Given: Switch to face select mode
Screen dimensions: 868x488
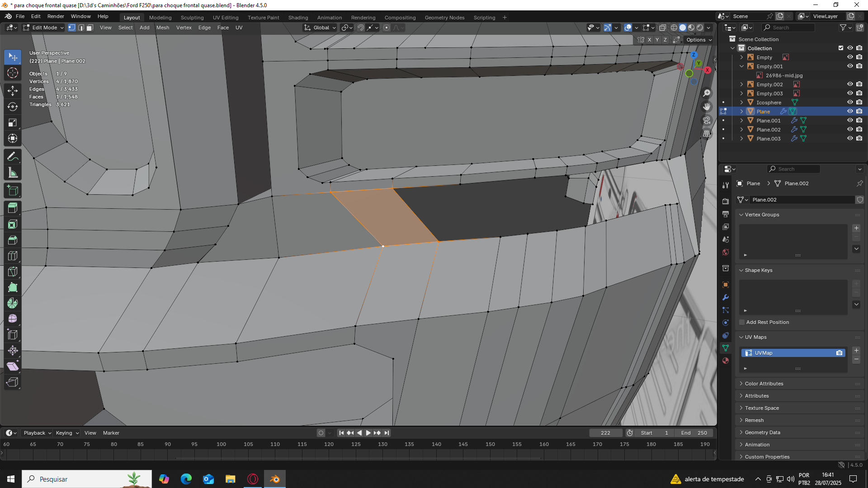Looking at the screenshot, I should (90, 28).
